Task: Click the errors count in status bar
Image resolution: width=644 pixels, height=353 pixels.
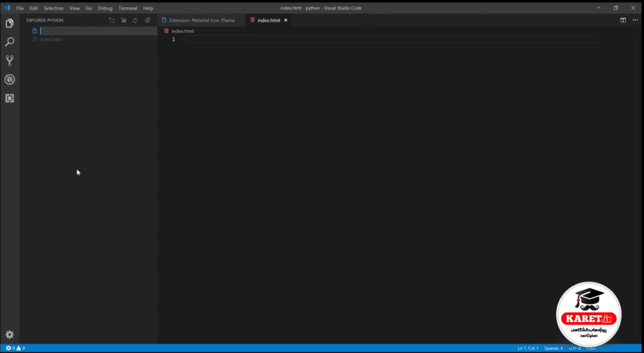Action: (x=10, y=348)
